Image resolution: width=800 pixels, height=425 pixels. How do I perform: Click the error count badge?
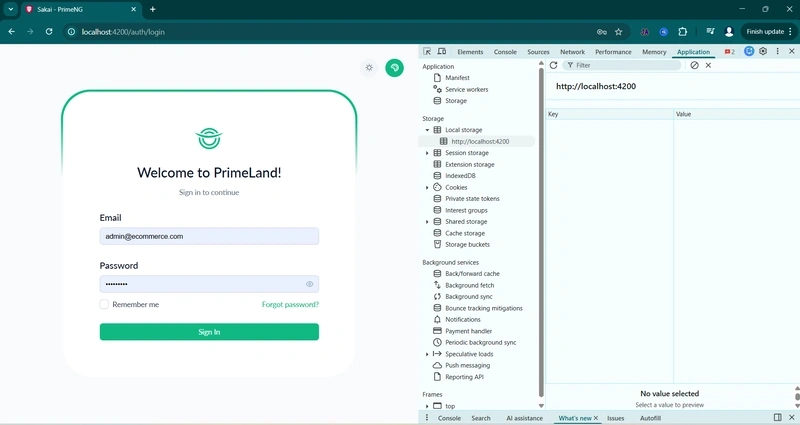pos(730,52)
